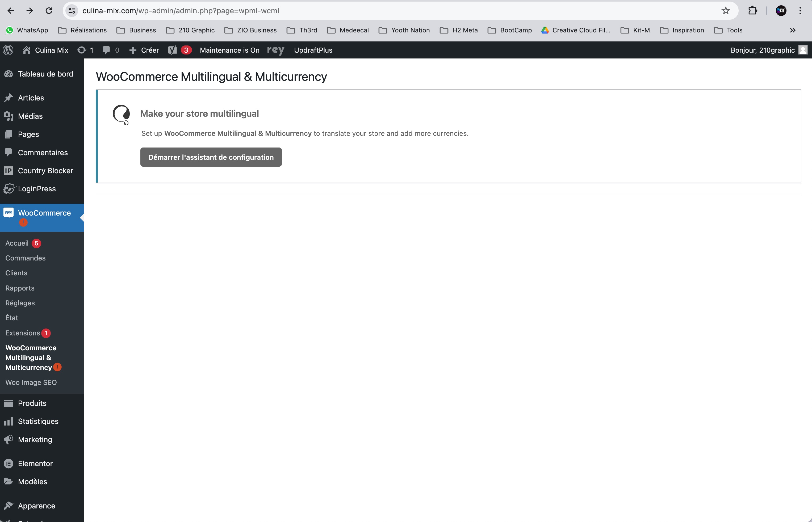Viewport: 812px width, 522px height.
Task: Open WooCommerce Clients
Action: (x=42, y=273)
